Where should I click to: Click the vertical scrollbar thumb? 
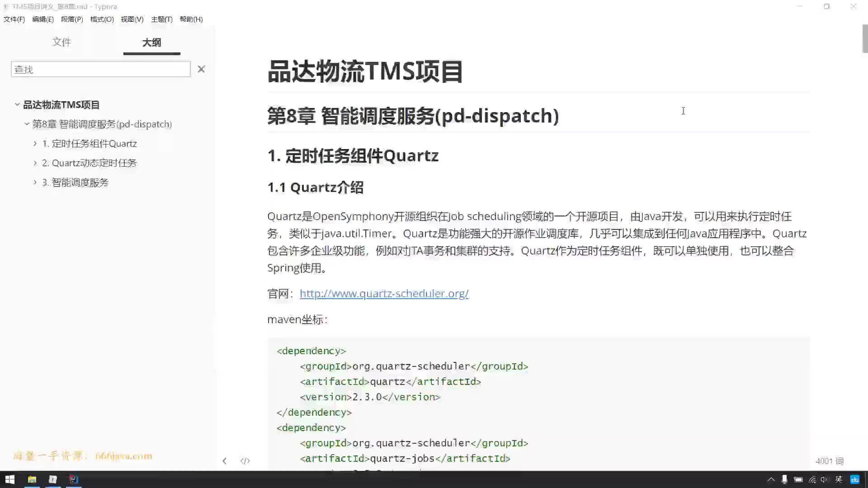pyautogui.click(x=865, y=39)
